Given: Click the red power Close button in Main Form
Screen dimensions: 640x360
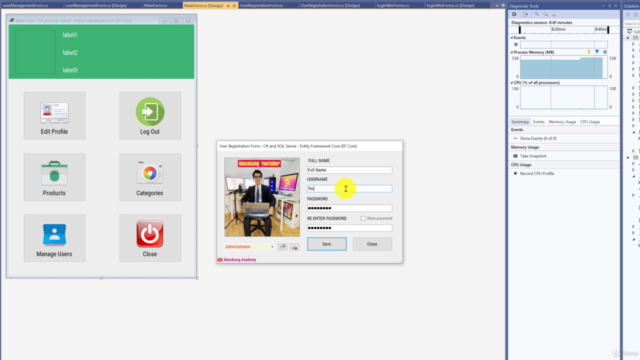Looking at the screenshot, I should point(150,238).
